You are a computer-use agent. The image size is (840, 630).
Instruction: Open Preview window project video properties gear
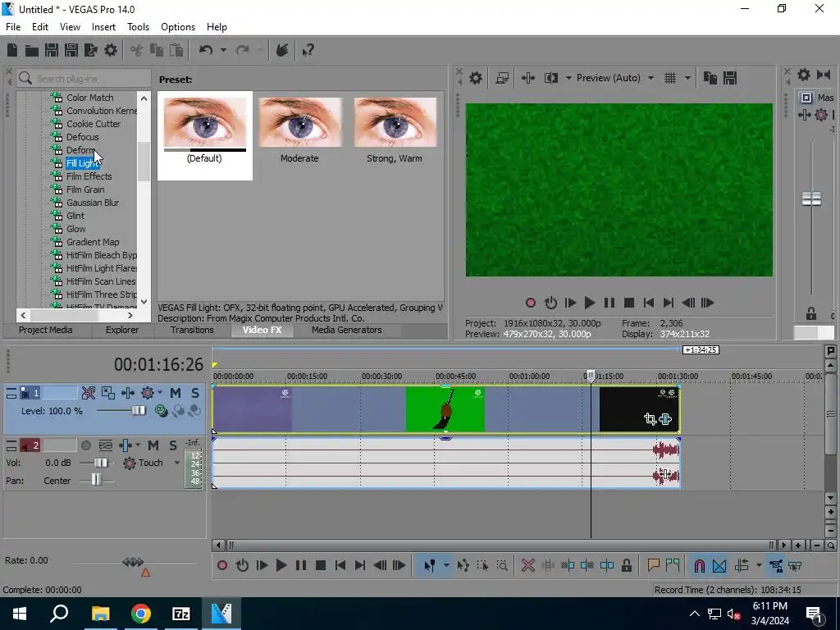click(x=475, y=78)
